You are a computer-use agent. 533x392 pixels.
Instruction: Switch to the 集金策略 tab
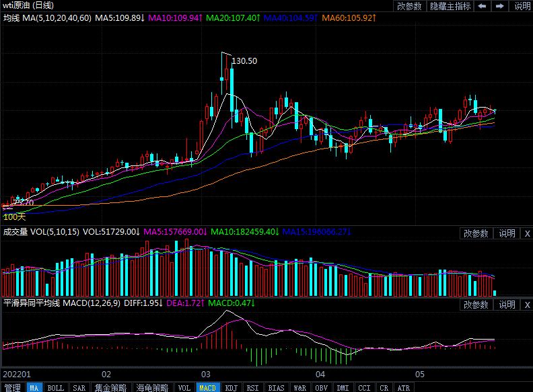pyautogui.click(x=110, y=387)
